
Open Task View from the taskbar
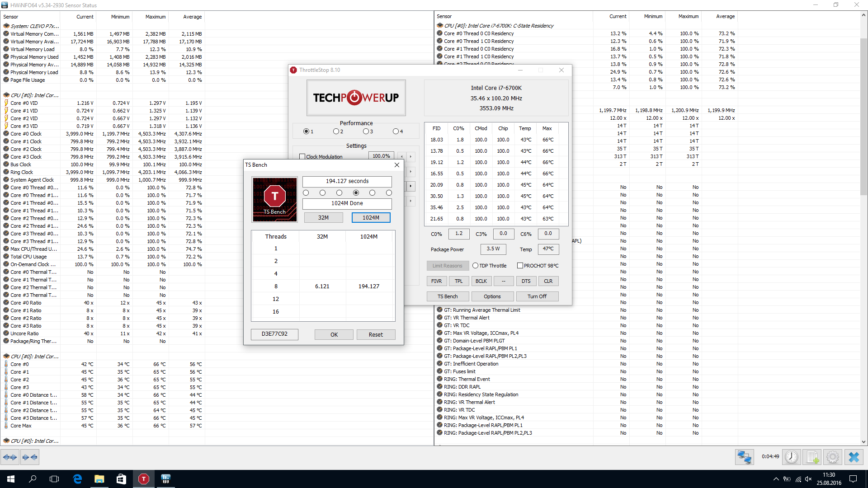coord(54,479)
